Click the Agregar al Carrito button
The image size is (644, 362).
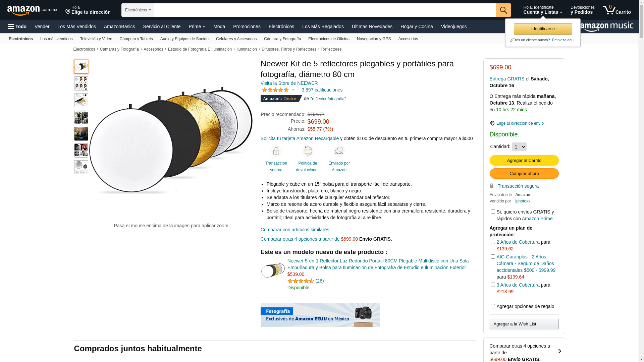pos(524,161)
